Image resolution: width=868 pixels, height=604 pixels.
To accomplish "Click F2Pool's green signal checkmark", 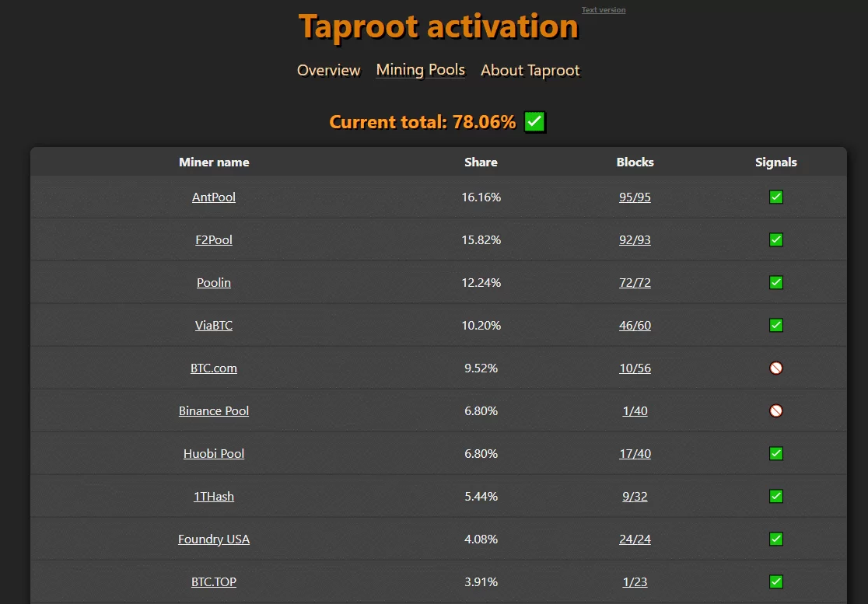I will click(775, 240).
